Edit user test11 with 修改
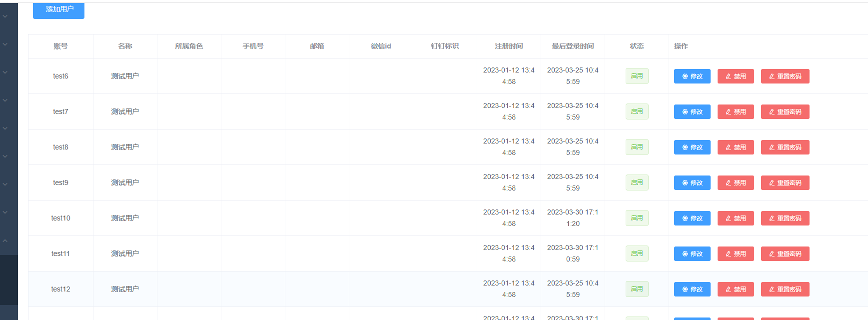Image resolution: width=868 pixels, height=320 pixels. tap(692, 254)
